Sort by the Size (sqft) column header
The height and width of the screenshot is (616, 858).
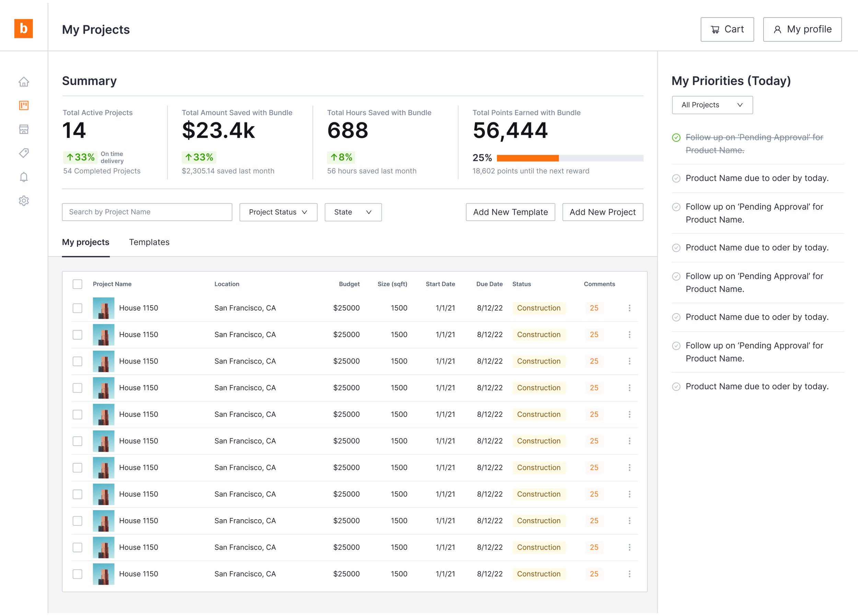tap(392, 284)
